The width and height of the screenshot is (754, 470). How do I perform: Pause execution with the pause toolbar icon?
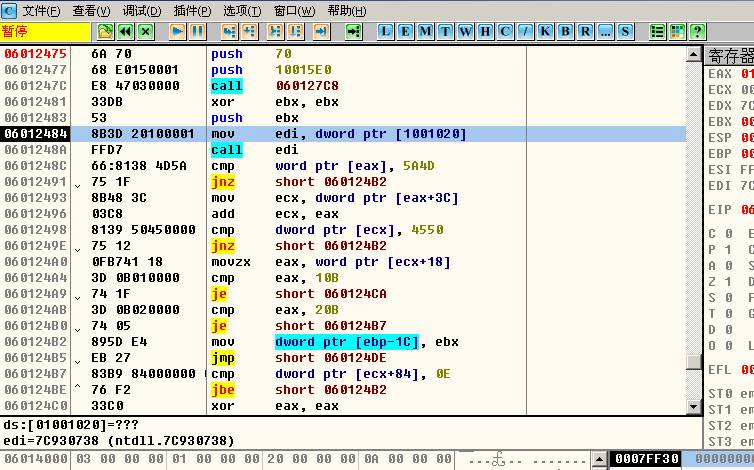(198, 32)
